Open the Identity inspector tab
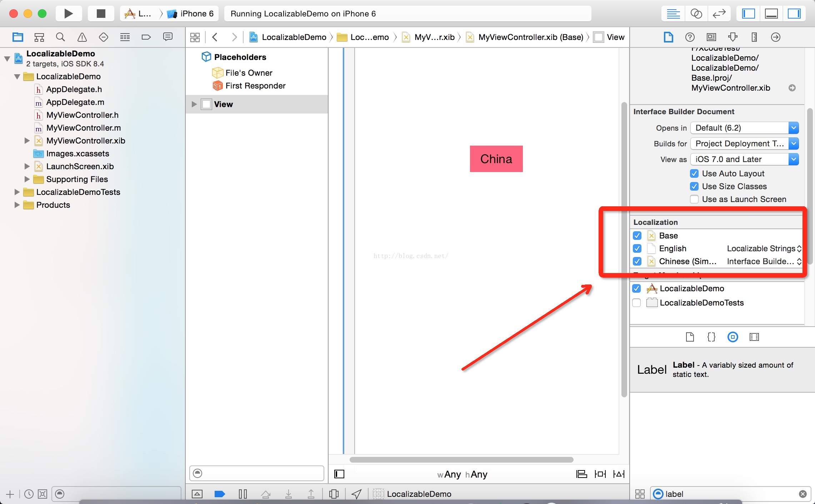815x504 pixels. [711, 37]
